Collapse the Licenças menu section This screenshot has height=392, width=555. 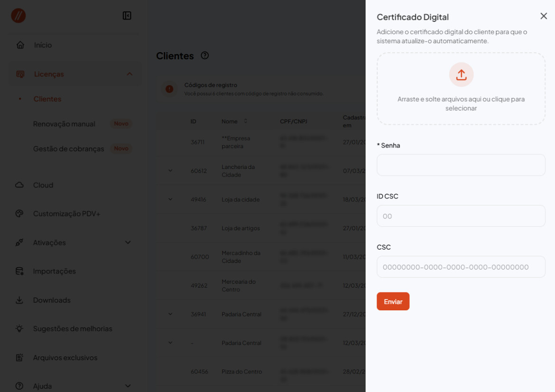click(x=129, y=74)
